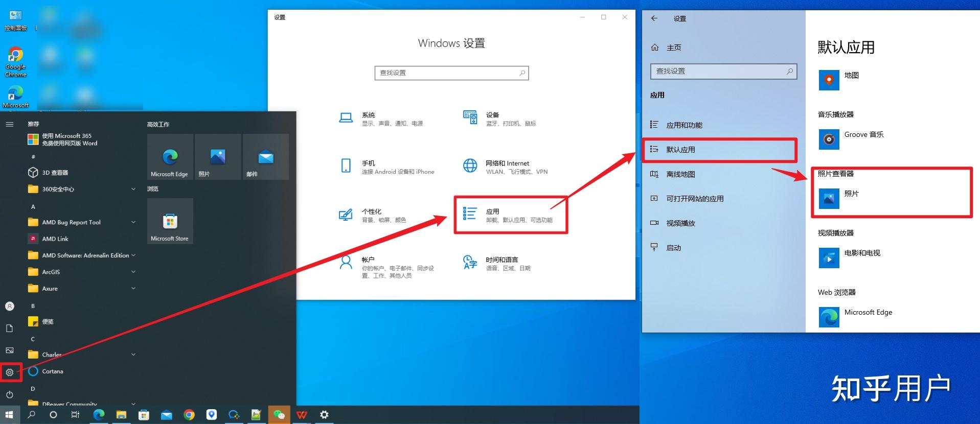
Task: Open 网络和 Internet category
Action: tap(506, 167)
